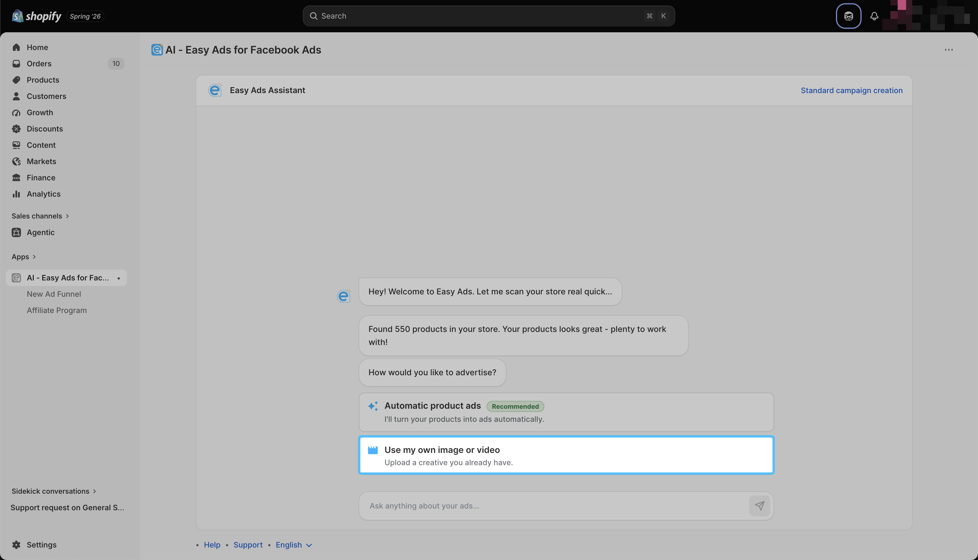Click the 'How would you like to advertise?' message
Viewport: 978px width, 560px height.
click(432, 372)
